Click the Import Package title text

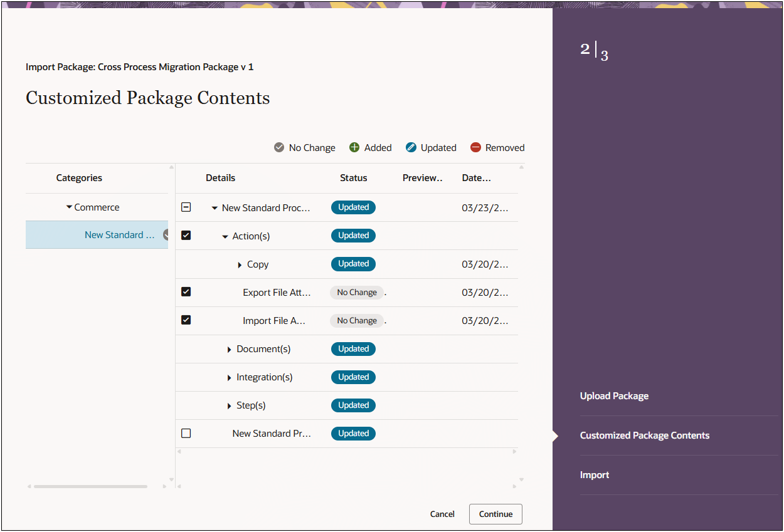[x=140, y=67]
